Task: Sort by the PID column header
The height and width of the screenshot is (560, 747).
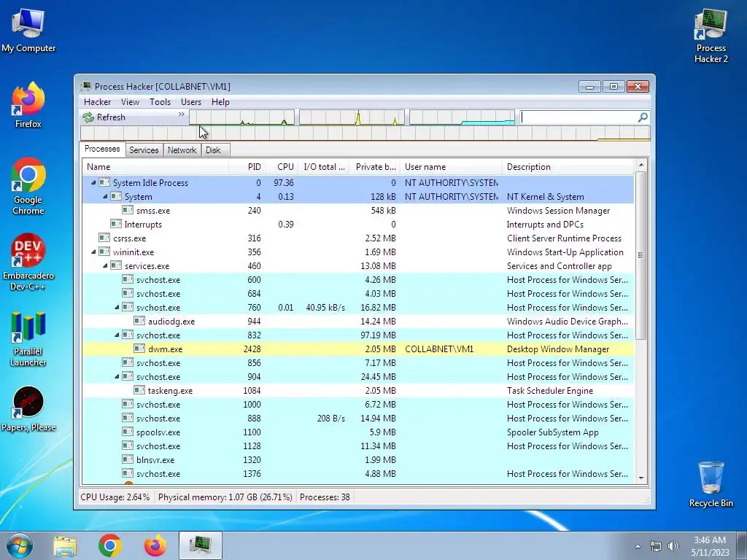Action: (247, 167)
